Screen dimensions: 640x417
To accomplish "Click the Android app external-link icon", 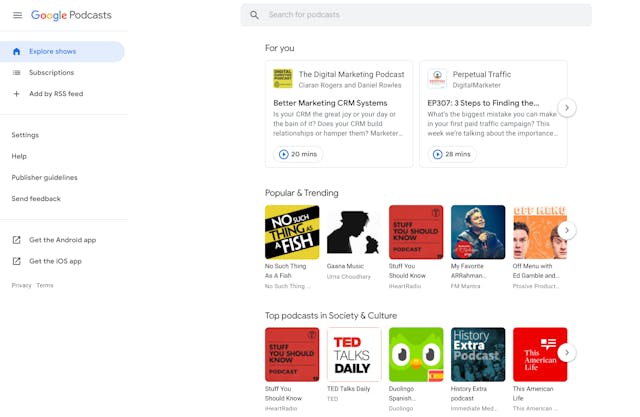I will (x=16, y=240).
